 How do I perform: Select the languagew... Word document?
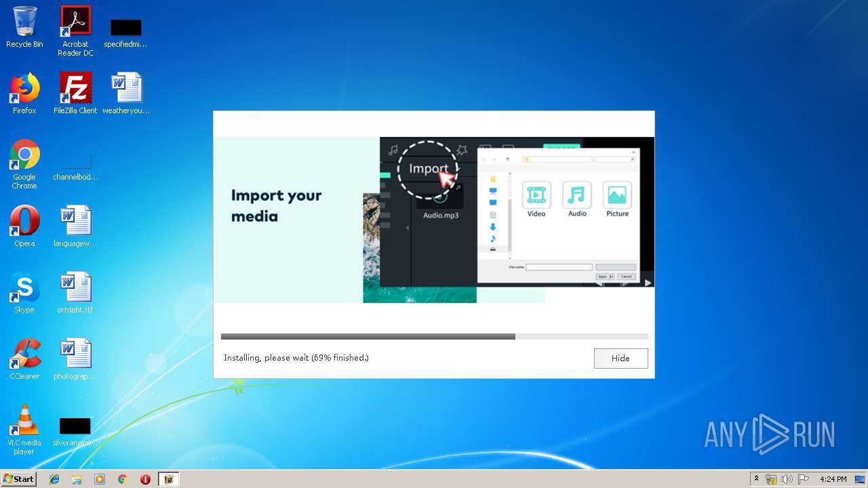pyautogui.click(x=75, y=226)
